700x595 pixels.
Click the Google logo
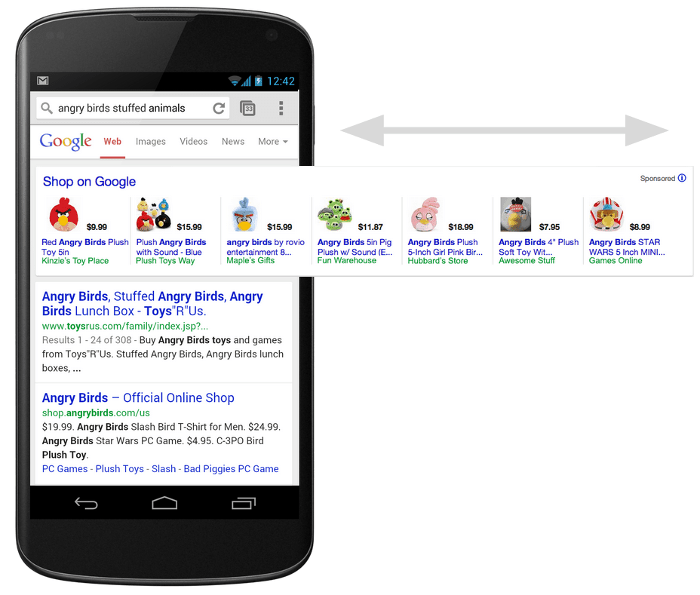[x=66, y=142]
